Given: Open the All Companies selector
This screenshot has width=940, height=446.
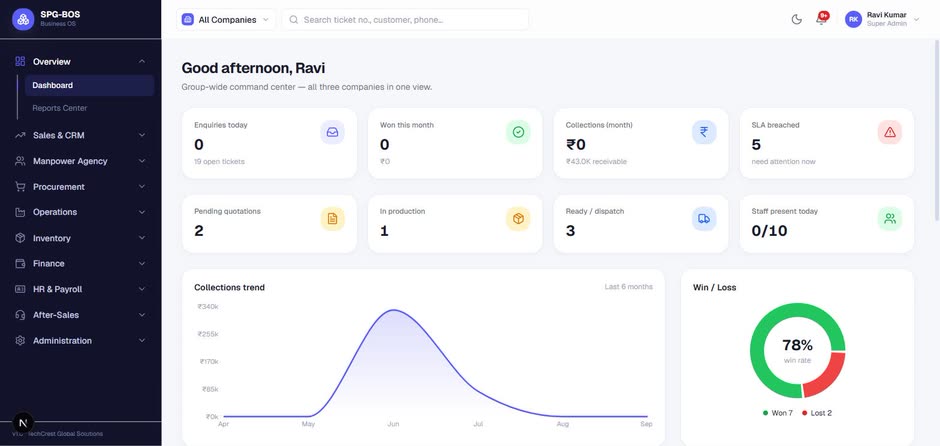Looking at the screenshot, I should click(226, 19).
